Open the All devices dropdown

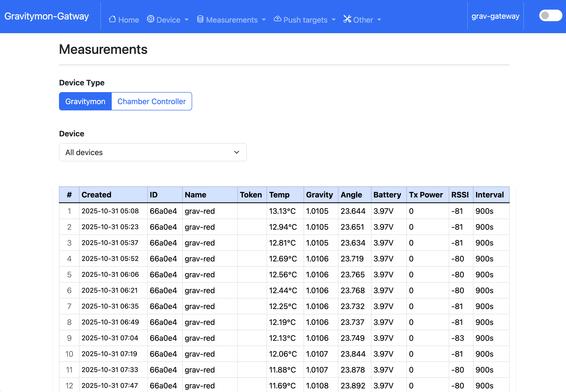click(153, 152)
